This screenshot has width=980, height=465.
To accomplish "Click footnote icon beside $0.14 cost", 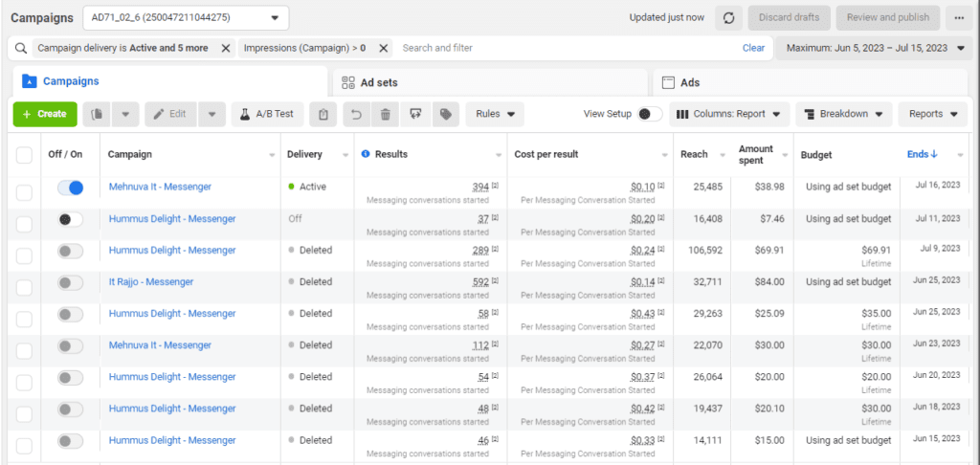I will click(660, 281).
